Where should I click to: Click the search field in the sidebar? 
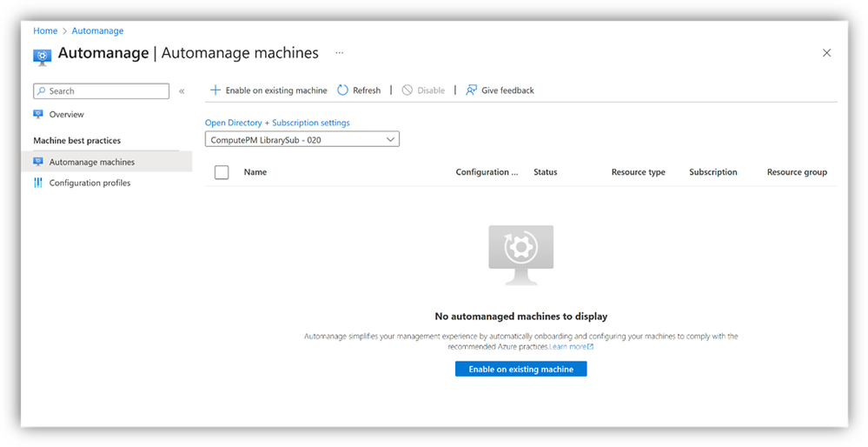tap(102, 91)
